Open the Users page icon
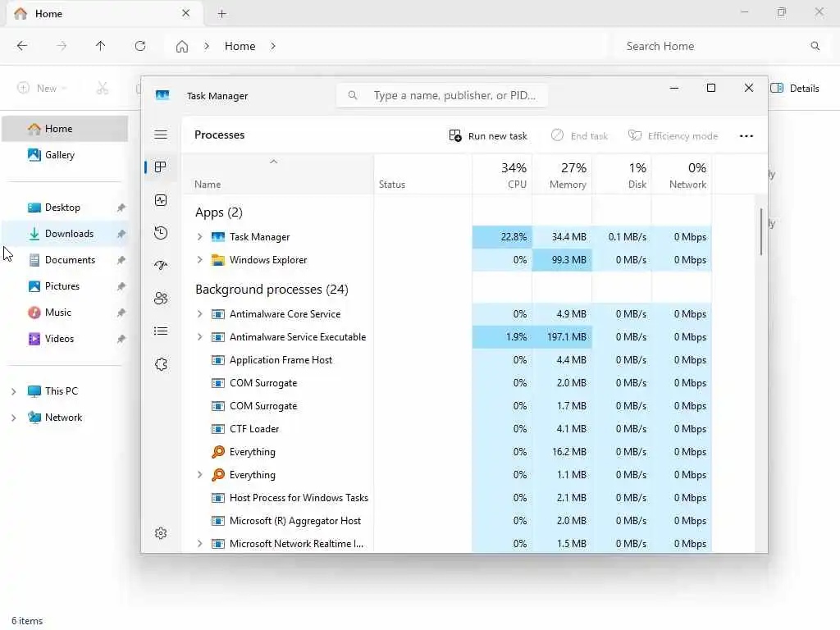The image size is (840, 630). 161,299
